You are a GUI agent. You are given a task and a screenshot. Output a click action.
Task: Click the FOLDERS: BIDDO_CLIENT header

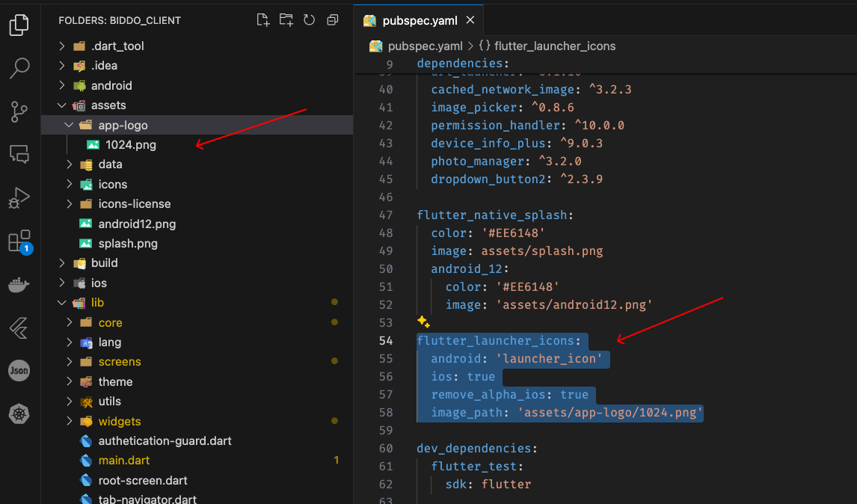click(x=120, y=20)
